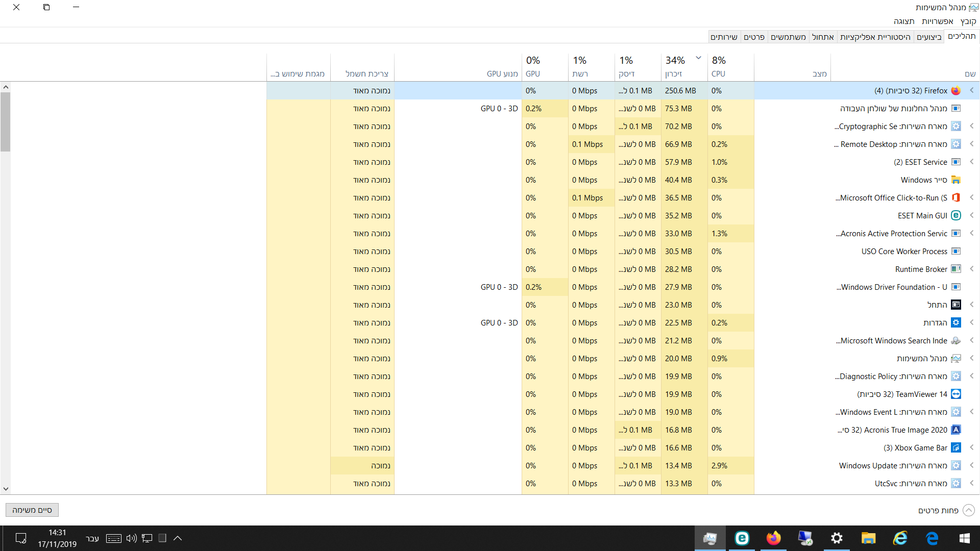980x551 pixels.
Task: Expand the Xbox Game Bar group
Action: pos(972,448)
